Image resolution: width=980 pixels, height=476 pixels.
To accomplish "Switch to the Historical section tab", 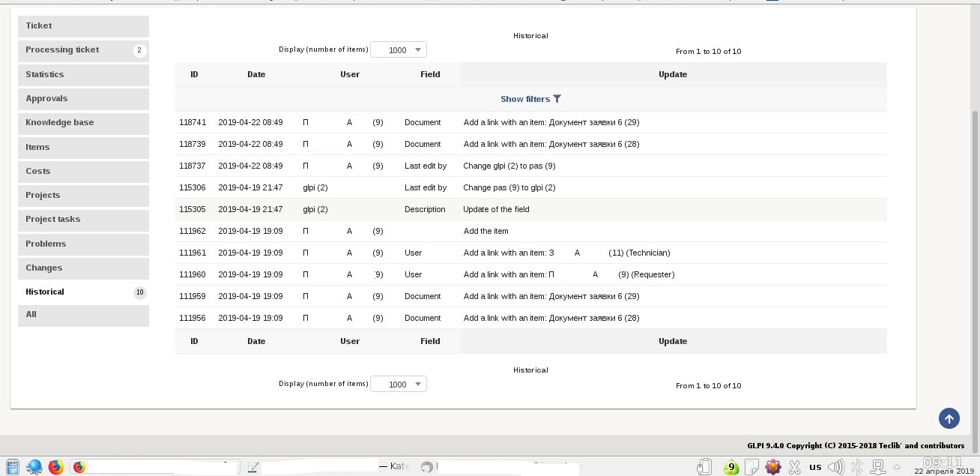I will pos(44,292).
